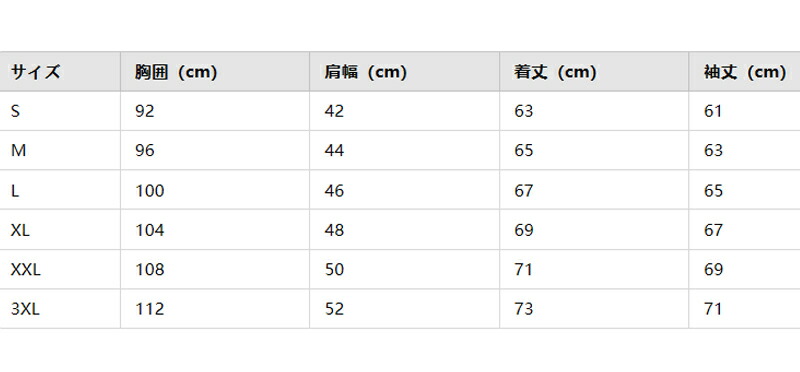Screen dimensions: 800x372
Task: Click shoulder width 52 in 3XL row
Action: tap(334, 309)
